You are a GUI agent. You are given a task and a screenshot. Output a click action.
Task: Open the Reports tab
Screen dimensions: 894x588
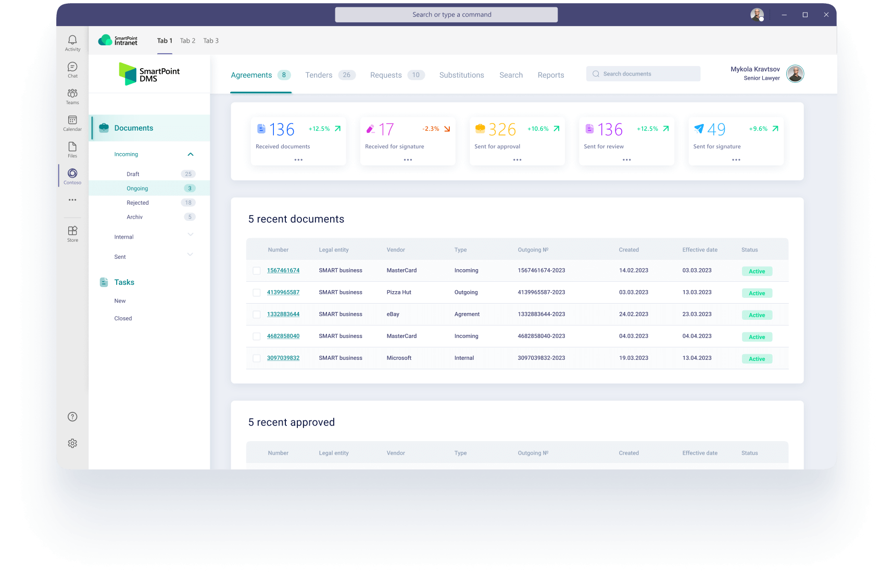coord(550,75)
